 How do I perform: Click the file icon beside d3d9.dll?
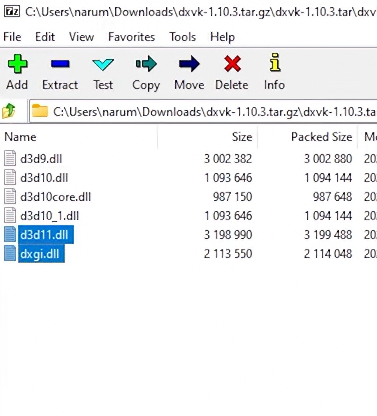(x=10, y=158)
